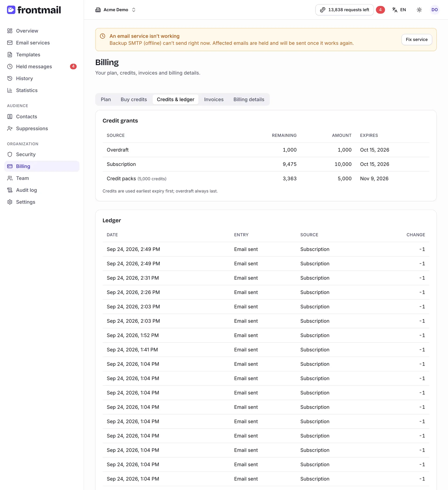Click ledger entry Sep 24, 2026, 2:31 PM
448x490 pixels.
coord(266,278)
